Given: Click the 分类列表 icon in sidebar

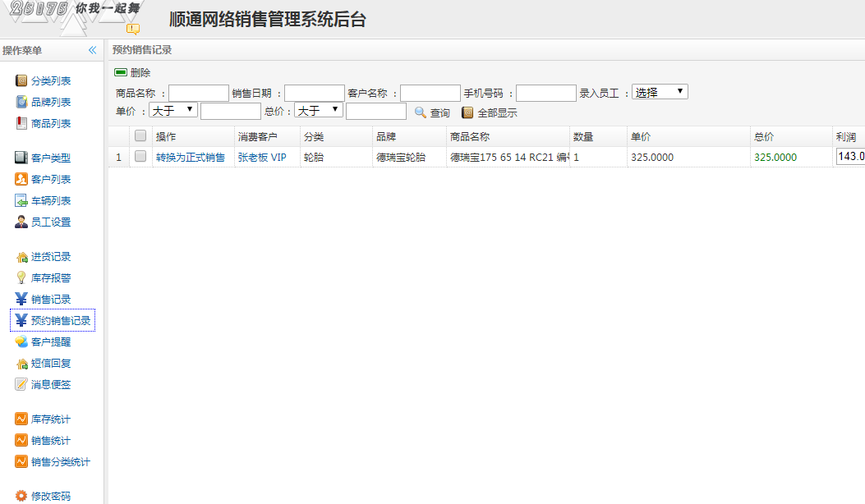Looking at the screenshot, I should click(x=21, y=80).
